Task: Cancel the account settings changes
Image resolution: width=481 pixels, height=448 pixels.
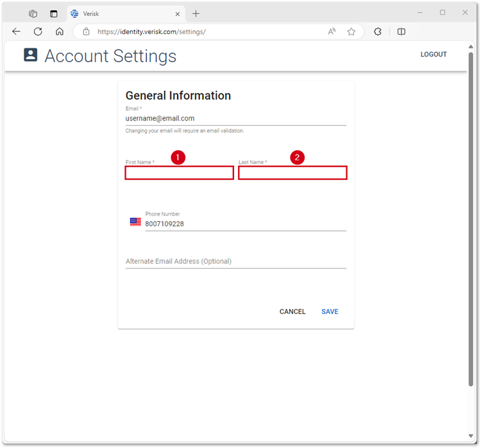Action: [x=292, y=311]
